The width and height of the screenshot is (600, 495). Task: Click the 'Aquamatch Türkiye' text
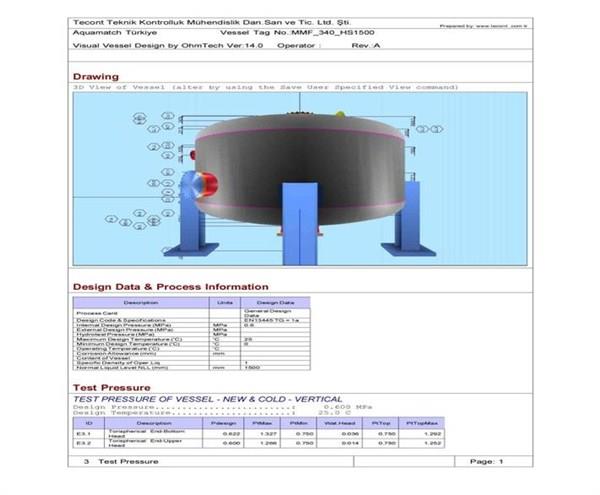(115, 33)
